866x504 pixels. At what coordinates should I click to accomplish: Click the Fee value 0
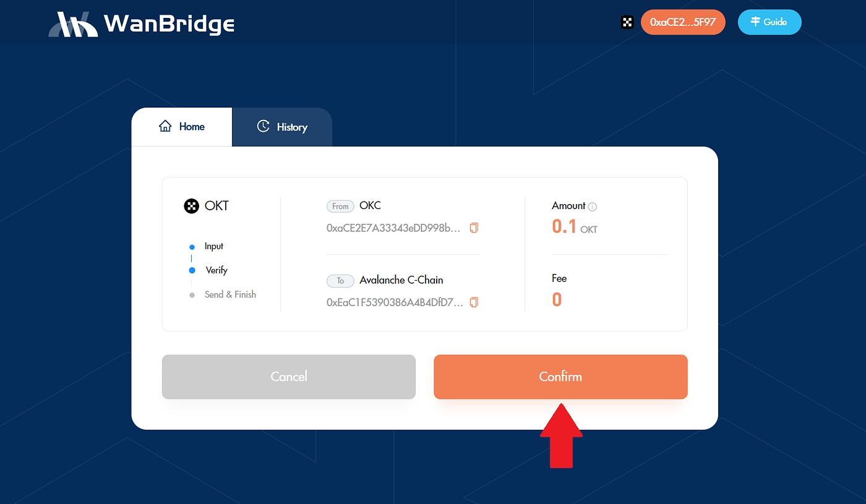(557, 300)
